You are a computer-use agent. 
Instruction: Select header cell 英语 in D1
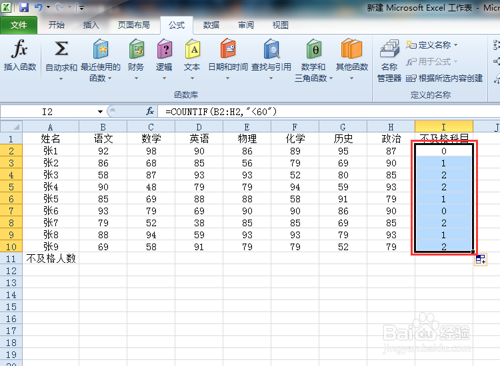(199, 139)
